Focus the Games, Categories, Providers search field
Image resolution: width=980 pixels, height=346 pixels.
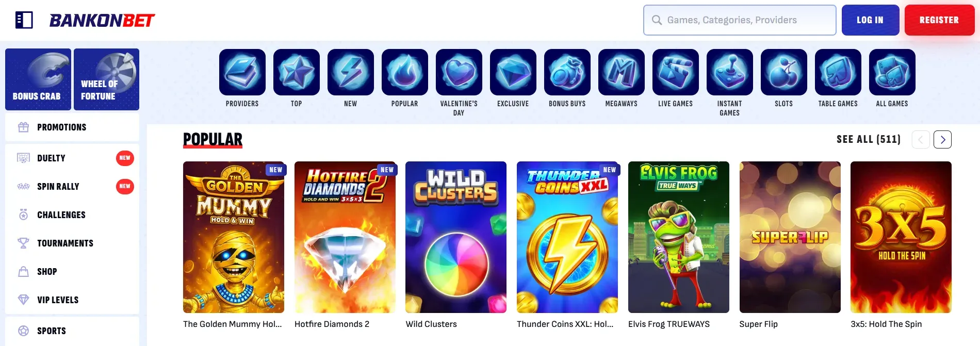coord(740,20)
